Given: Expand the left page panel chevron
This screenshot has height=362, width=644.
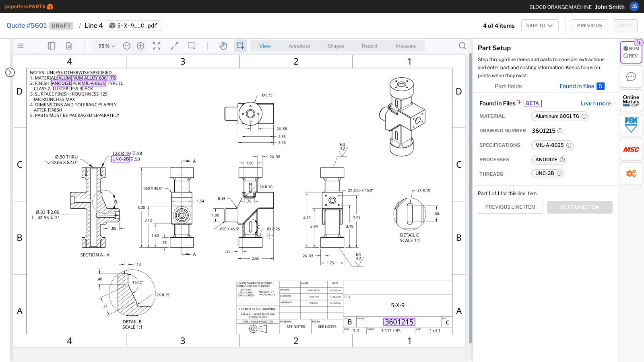Looking at the screenshot, I should click(9, 72).
